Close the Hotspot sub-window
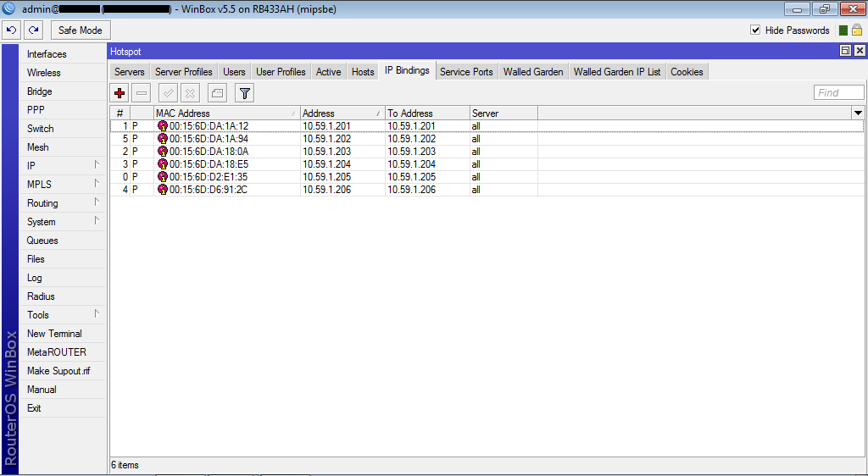This screenshot has width=868, height=476. point(860,51)
